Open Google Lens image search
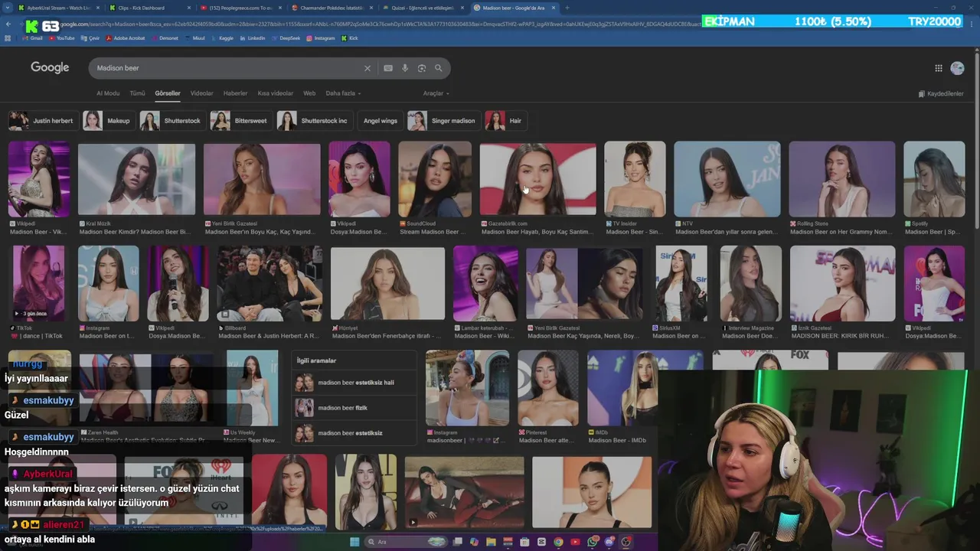The image size is (980, 551). point(422,68)
